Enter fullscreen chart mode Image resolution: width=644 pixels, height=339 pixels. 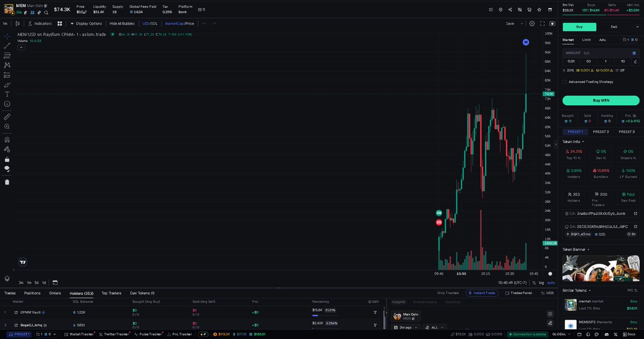click(x=543, y=24)
